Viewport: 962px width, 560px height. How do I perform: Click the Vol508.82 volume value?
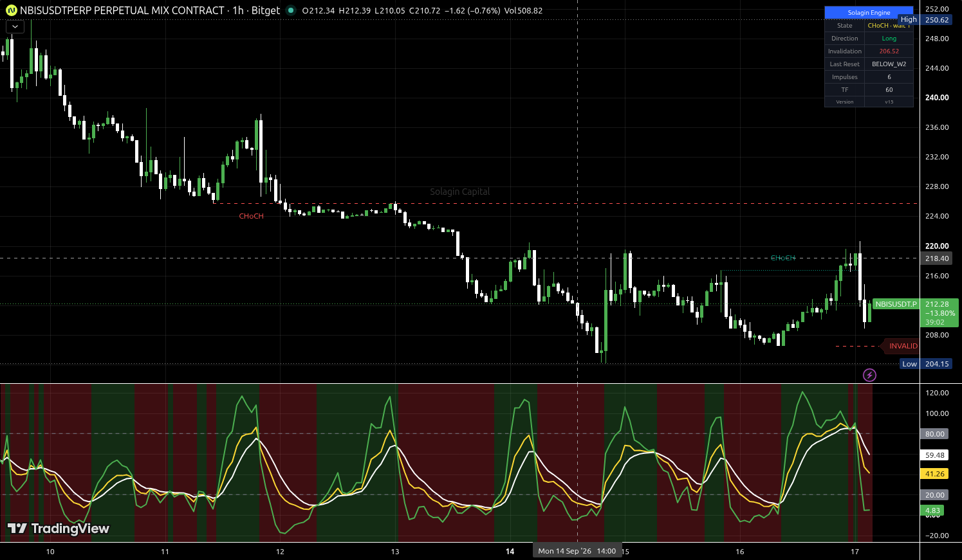point(523,11)
